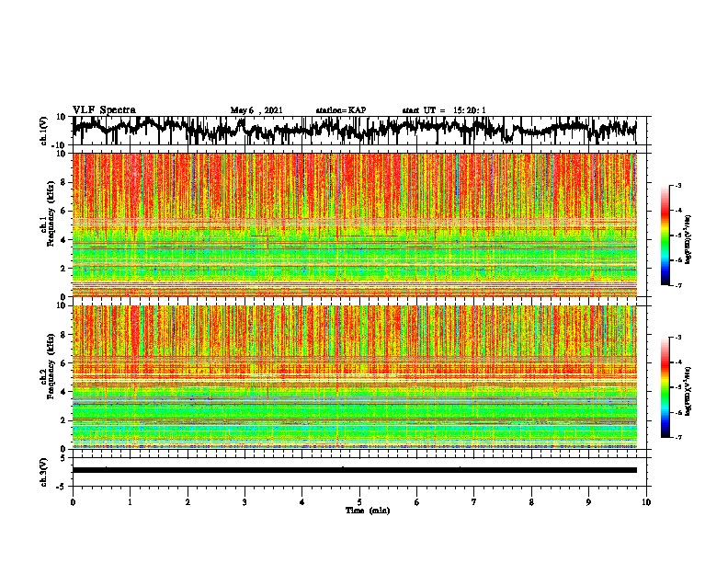Click the "-3" label on ch.1 color scale
This screenshot has width=728, height=563.
(678, 185)
